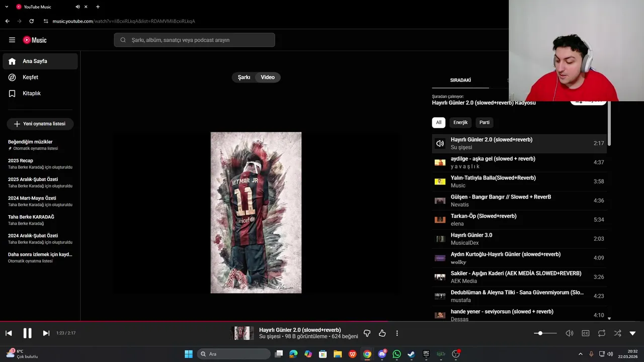The width and height of the screenshot is (644, 362).
Task: Open File Explorer from the taskbar
Action: [x=338, y=354]
